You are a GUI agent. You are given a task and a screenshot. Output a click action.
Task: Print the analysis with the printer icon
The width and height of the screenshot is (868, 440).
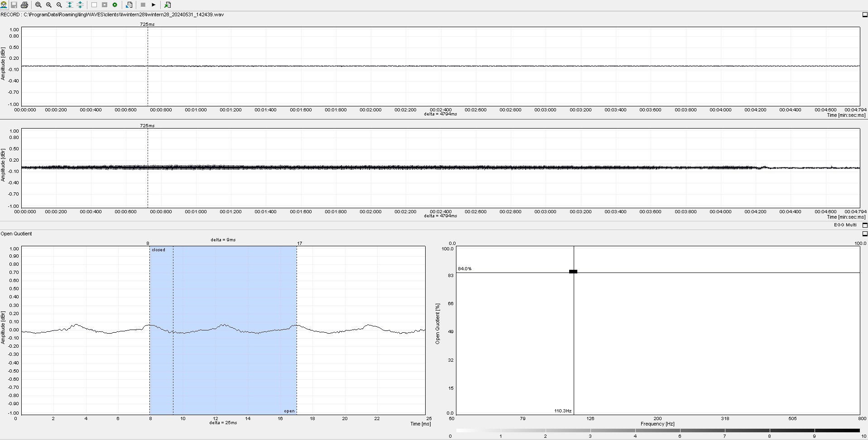pyautogui.click(x=24, y=5)
